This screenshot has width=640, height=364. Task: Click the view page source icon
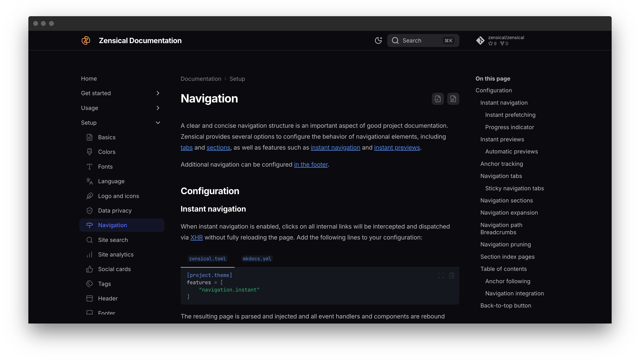(438, 99)
